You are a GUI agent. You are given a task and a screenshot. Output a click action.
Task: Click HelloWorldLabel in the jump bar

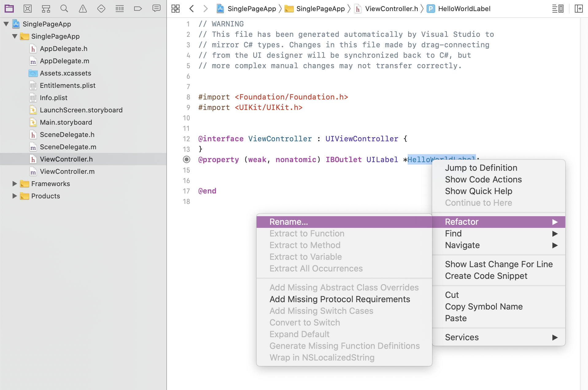(x=464, y=9)
